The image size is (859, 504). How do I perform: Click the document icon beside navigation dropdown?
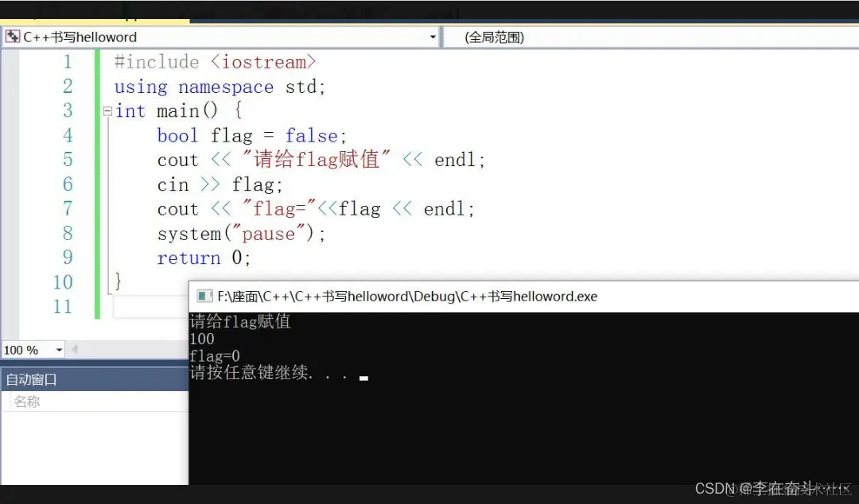11,36
